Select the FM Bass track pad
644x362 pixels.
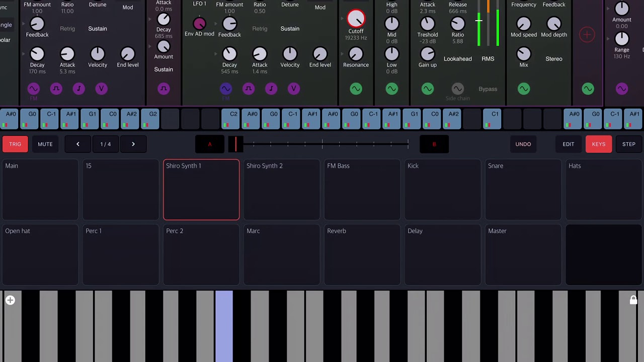click(362, 190)
